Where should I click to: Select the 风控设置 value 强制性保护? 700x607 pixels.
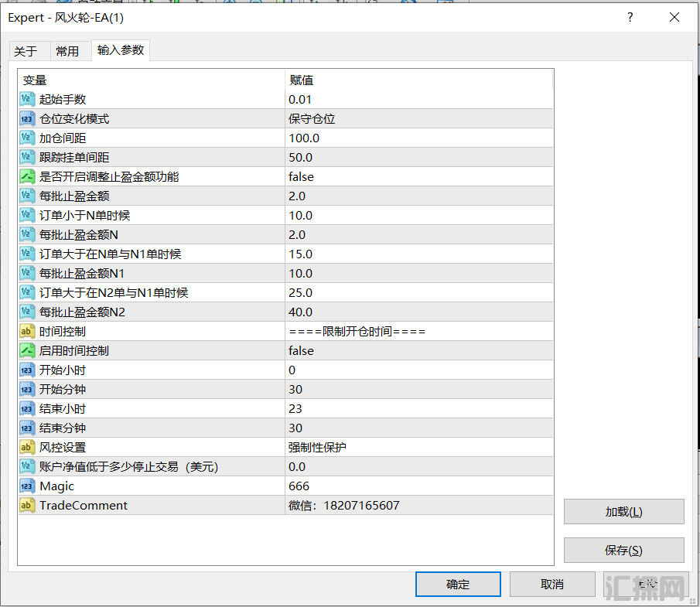pyautogui.click(x=418, y=447)
